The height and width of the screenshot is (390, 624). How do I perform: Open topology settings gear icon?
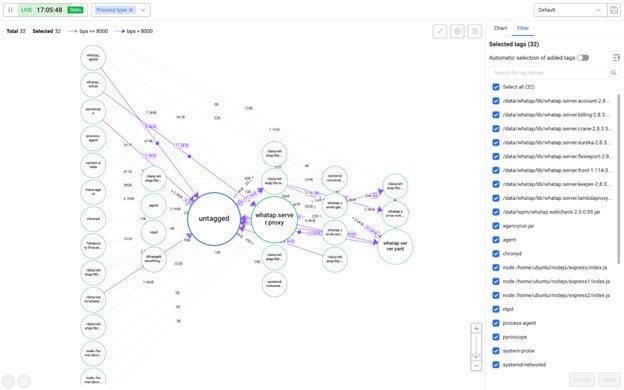tap(457, 31)
